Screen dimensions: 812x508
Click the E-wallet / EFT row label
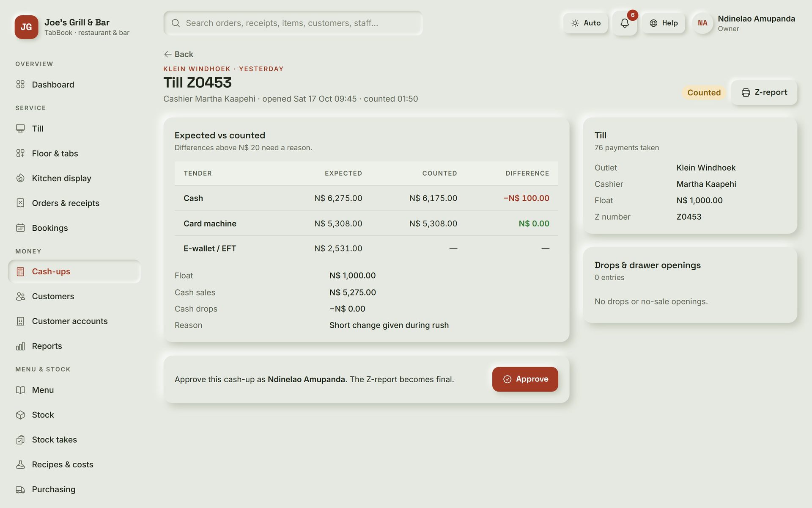click(210, 248)
